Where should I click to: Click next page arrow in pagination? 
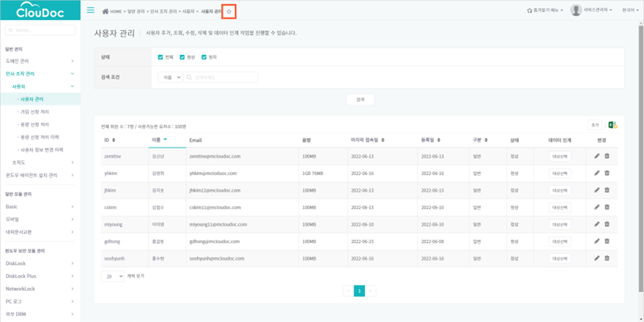(x=371, y=291)
